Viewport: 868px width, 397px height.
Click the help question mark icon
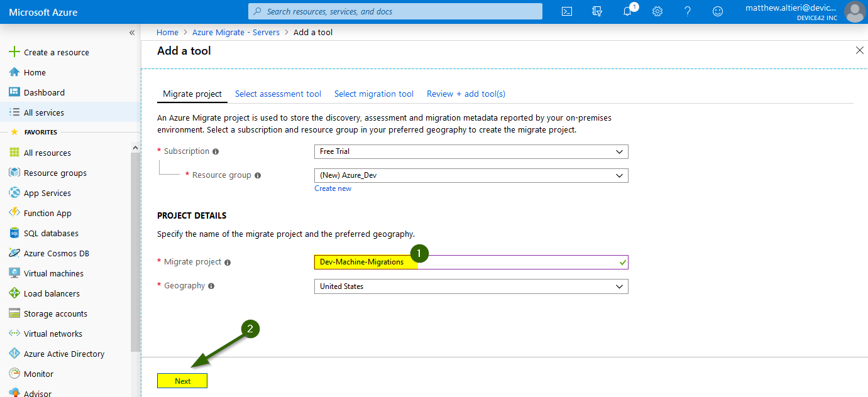tap(688, 11)
